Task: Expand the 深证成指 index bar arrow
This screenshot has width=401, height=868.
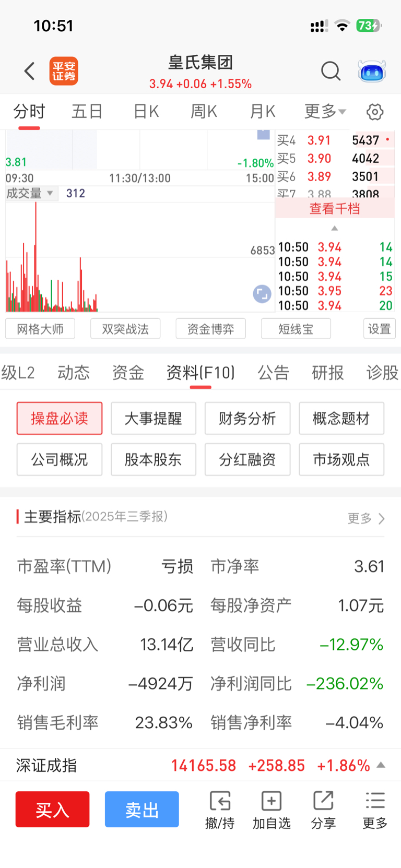Action: pos(381,765)
